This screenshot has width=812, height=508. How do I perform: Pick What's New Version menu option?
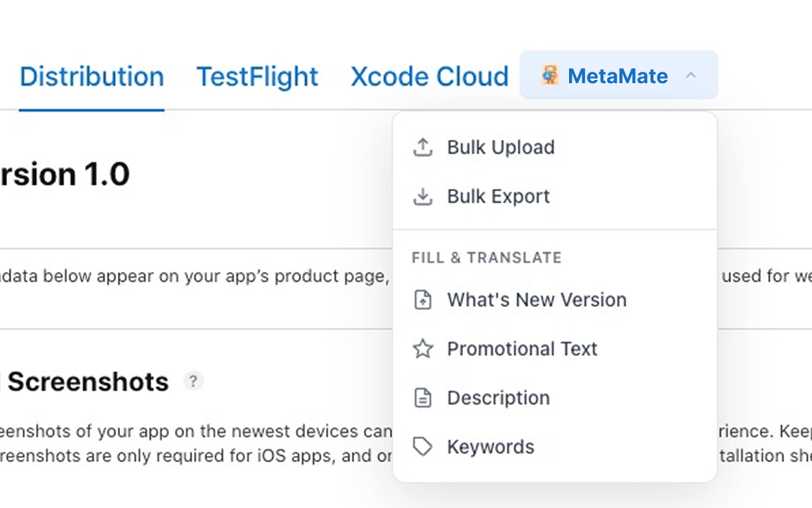(x=555, y=300)
